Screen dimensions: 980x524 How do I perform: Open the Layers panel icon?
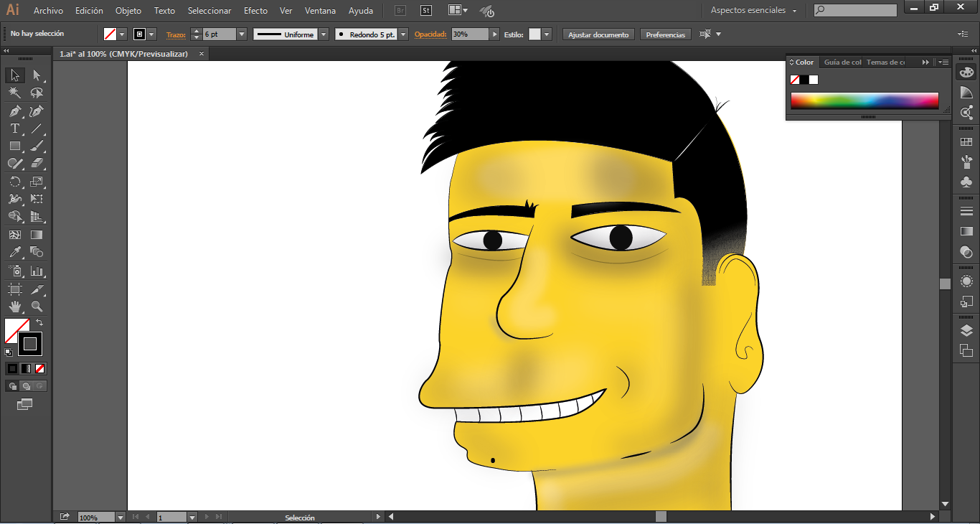pos(966,330)
